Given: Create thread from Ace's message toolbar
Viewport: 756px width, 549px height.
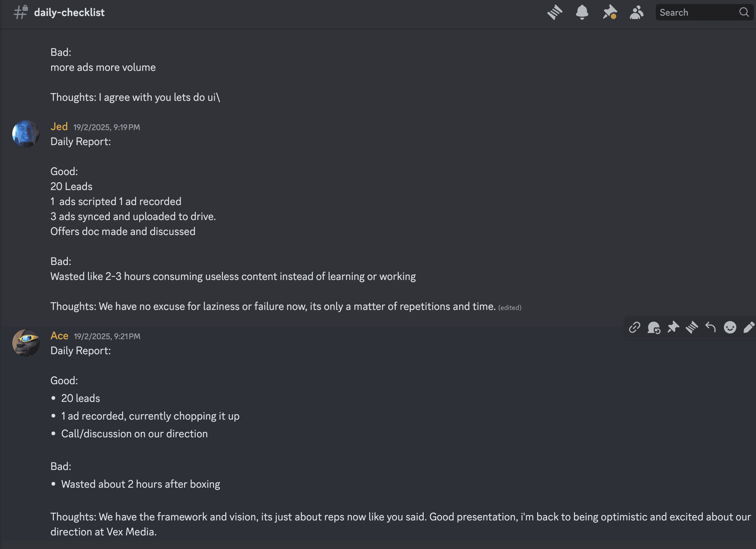Looking at the screenshot, I should [x=692, y=327].
